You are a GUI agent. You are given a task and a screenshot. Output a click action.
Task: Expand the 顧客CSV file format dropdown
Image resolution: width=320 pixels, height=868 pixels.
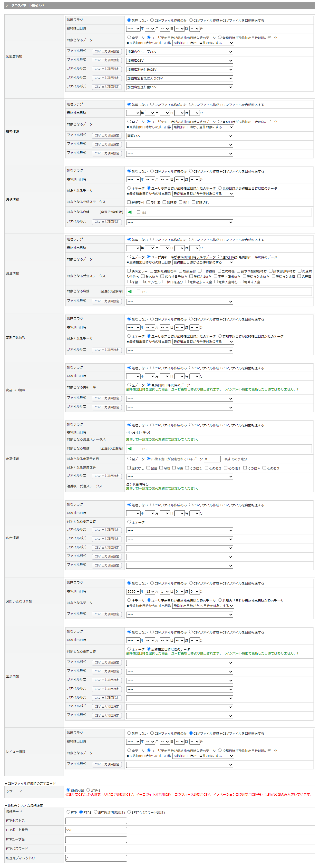tap(180, 136)
